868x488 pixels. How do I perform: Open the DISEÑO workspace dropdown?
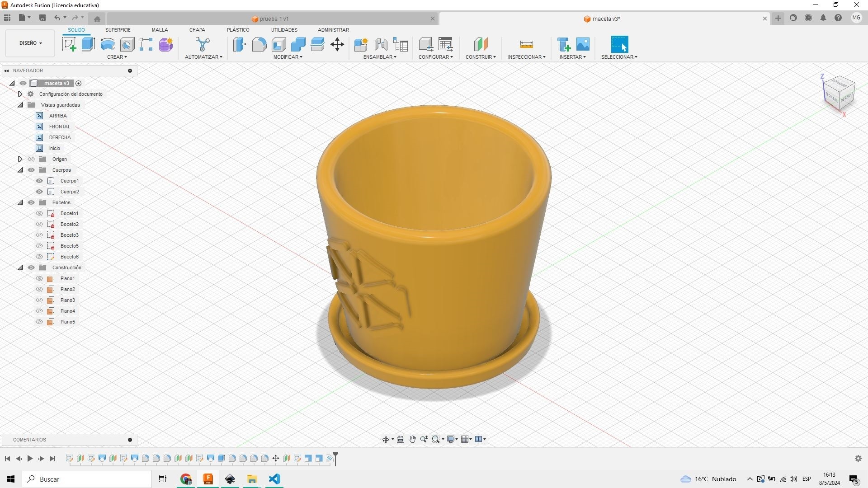(x=30, y=43)
